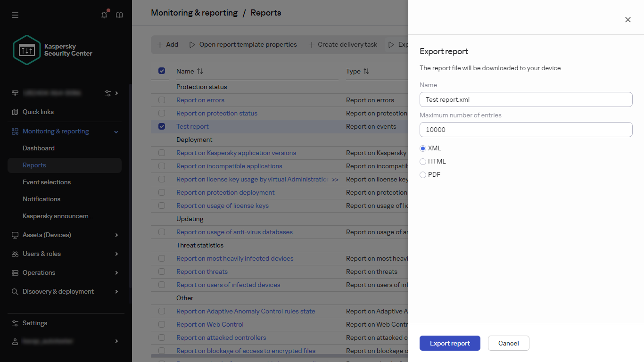Select the PDF export format

pos(423,174)
